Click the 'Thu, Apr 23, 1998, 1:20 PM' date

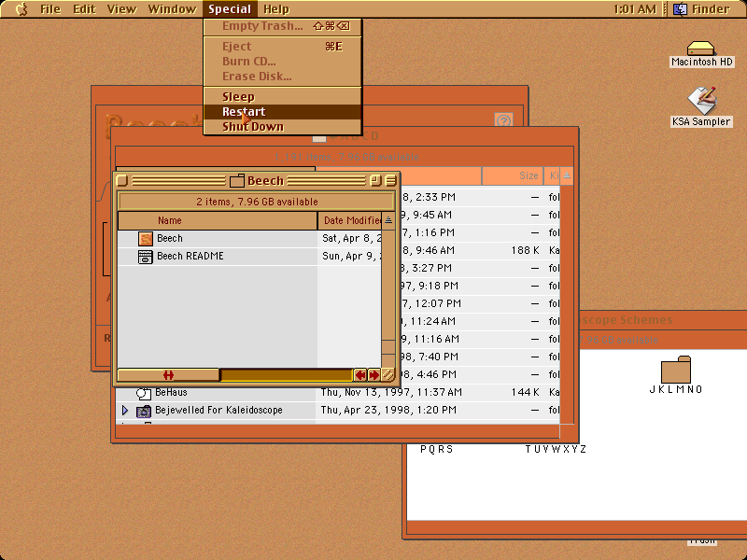388,410
